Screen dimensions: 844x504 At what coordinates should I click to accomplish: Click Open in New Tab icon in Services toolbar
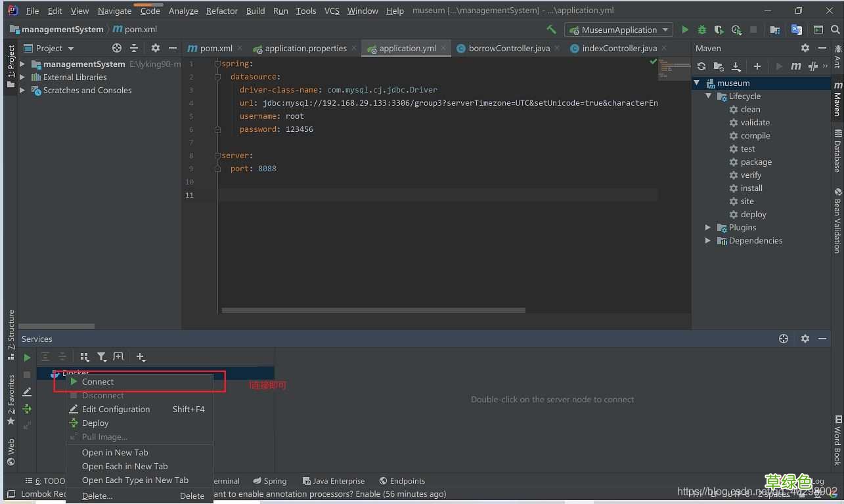118,357
